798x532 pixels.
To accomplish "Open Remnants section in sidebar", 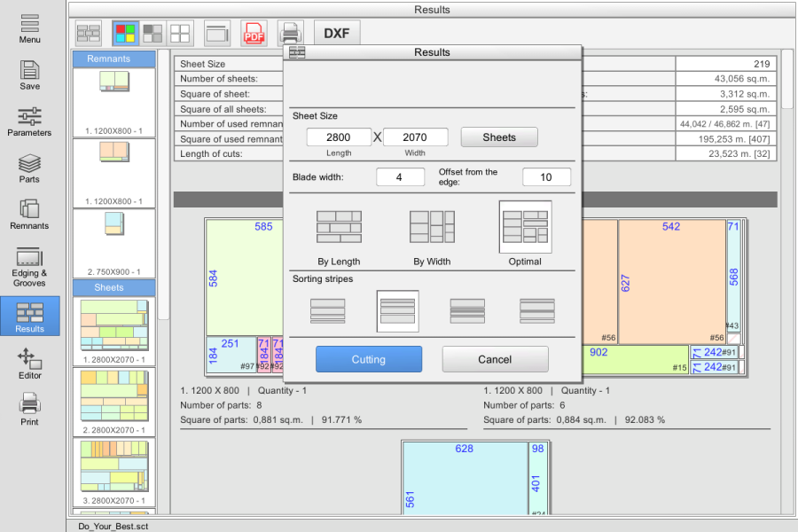I will tap(29, 215).
